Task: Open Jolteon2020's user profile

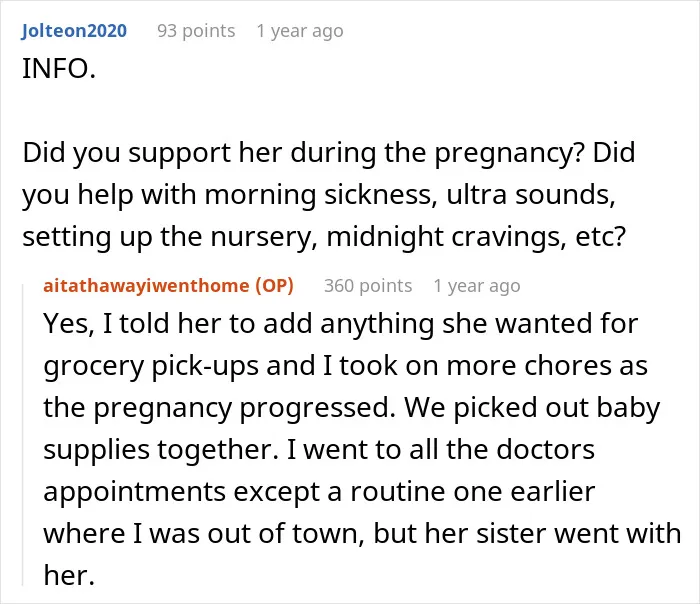Action: pos(74,31)
